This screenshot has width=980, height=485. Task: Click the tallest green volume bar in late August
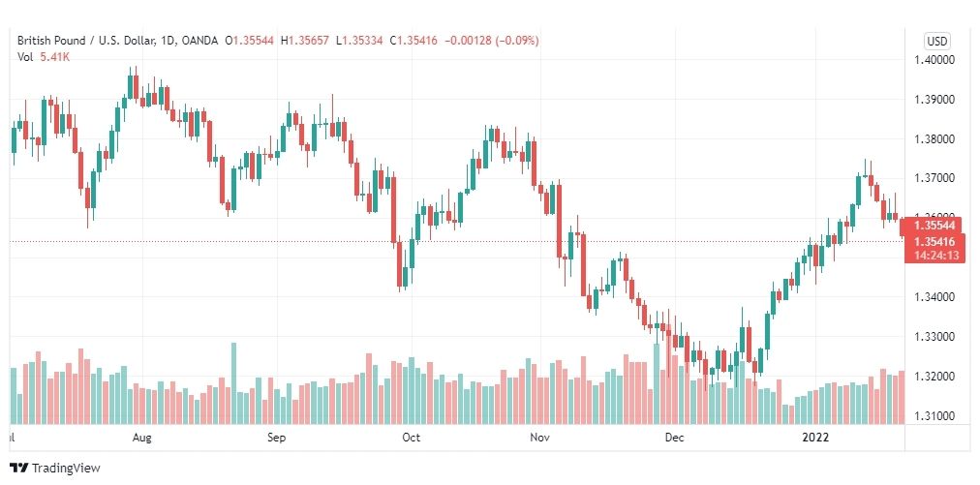pyautogui.click(x=233, y=383)
